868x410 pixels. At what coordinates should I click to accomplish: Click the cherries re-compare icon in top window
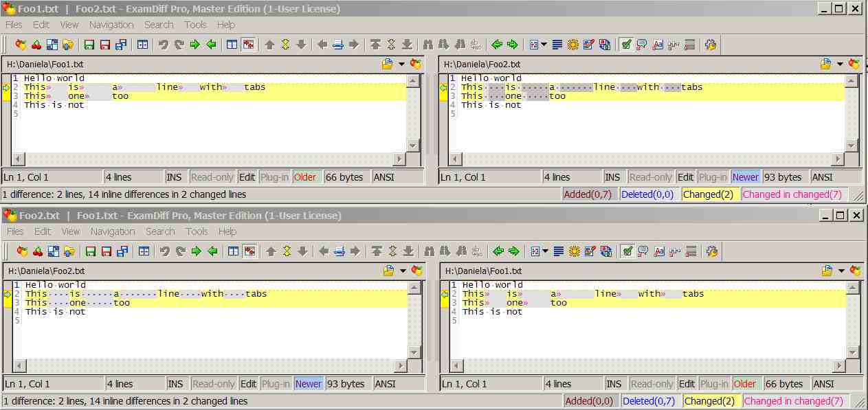point(36,45)
